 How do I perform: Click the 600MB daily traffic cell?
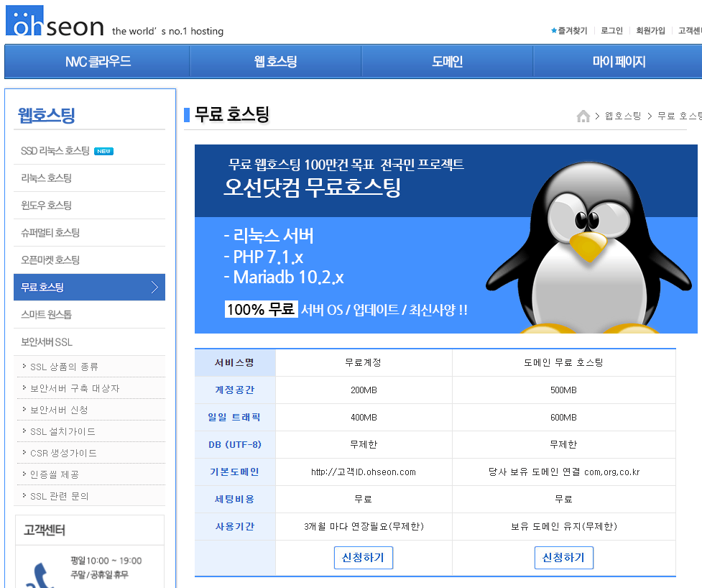pos(563,418)
